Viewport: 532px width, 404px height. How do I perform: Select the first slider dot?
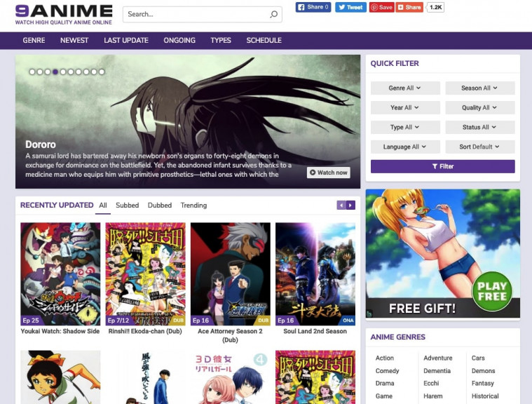[32, 72]
